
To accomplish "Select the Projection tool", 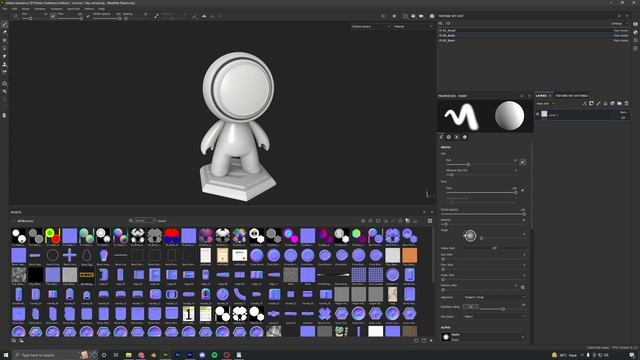I will pyautogui.click(x=4, y=40).
